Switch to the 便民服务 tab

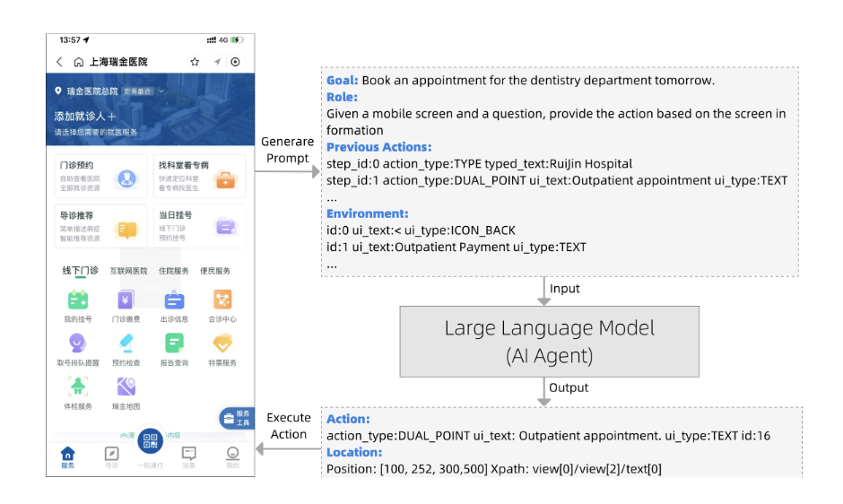click(215, 271)
